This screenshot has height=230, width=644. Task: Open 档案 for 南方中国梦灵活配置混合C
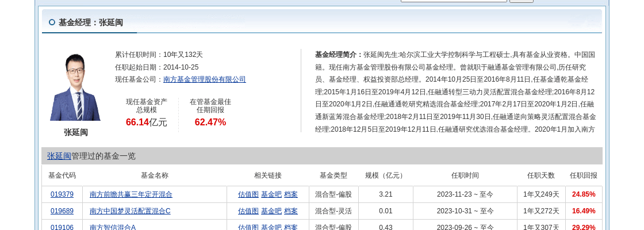pos(291,211)
